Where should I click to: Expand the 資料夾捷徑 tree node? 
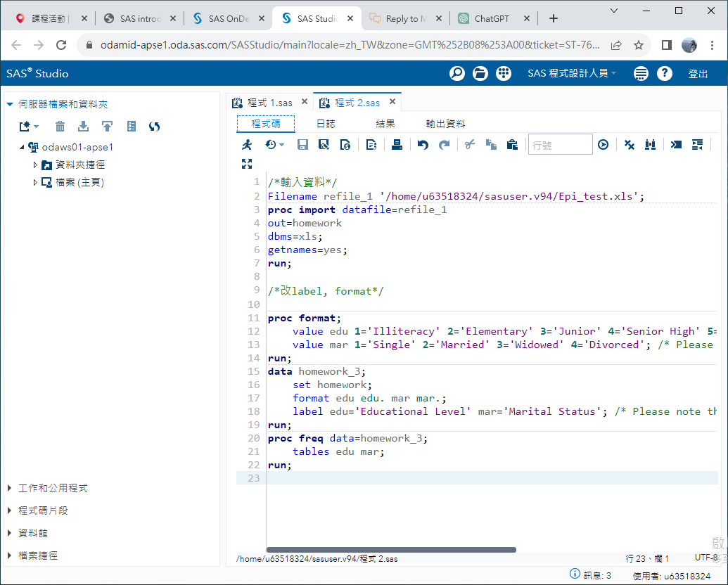coord(35,165)
